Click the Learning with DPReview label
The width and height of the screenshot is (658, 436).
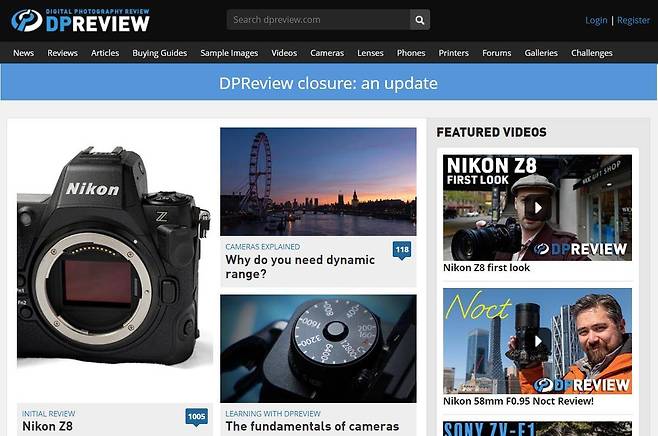click(x=273, y=414)
